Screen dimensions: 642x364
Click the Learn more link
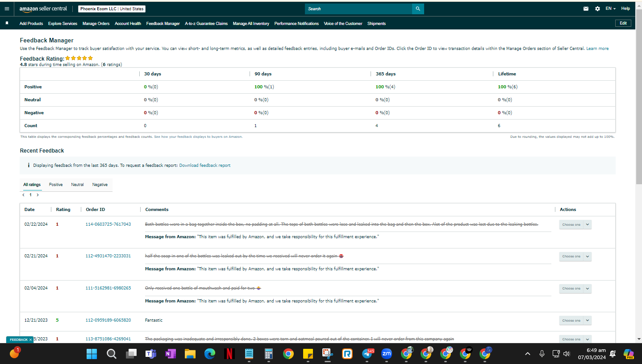597,48
